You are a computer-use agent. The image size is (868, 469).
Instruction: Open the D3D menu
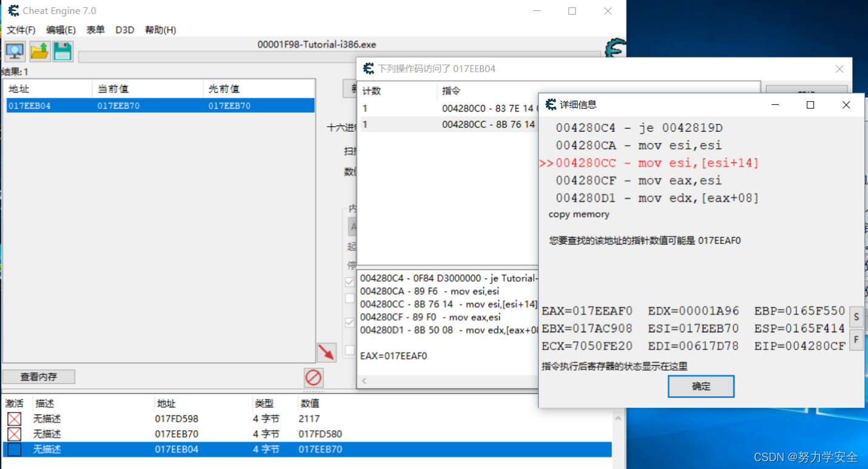point(124,30)
